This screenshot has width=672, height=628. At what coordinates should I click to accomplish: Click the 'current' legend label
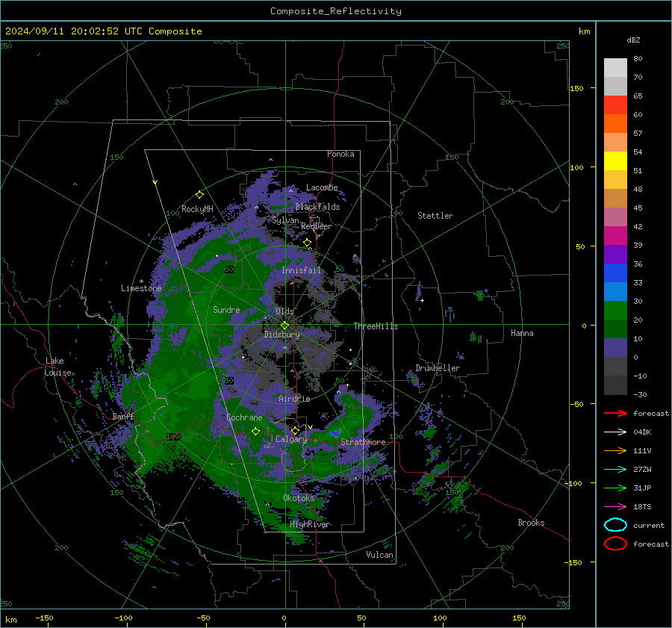(649, 525)
